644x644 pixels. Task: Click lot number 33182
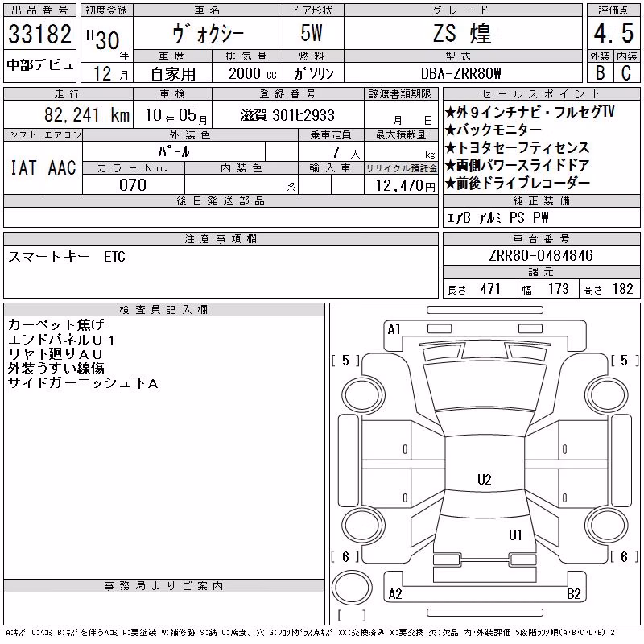click(39, 34)
